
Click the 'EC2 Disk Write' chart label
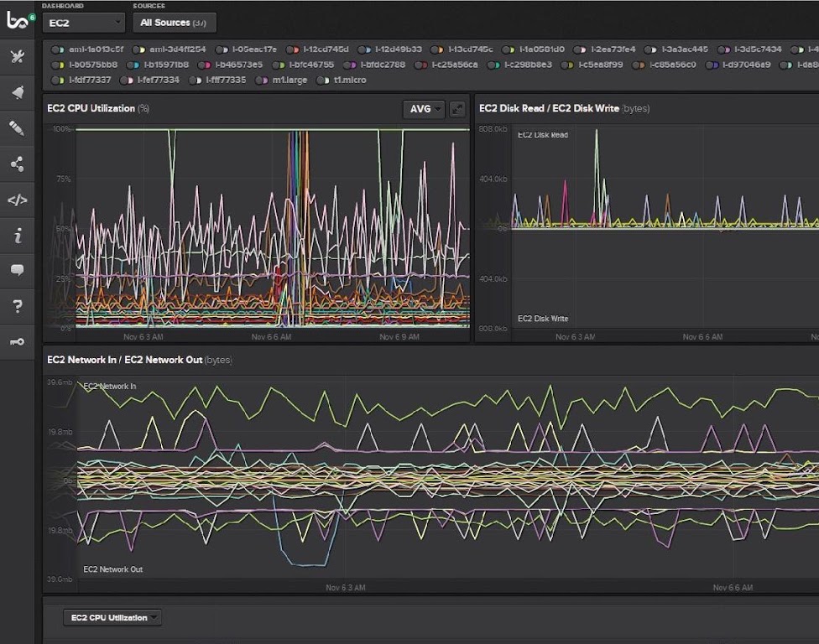[x=543, y=319]
